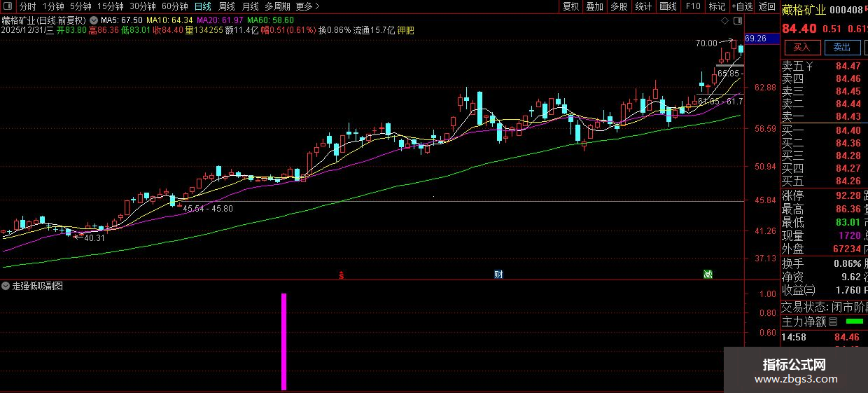Click the 收益(三) label
Viewport: 868px width, 393px height.
(x=799, y=290)
